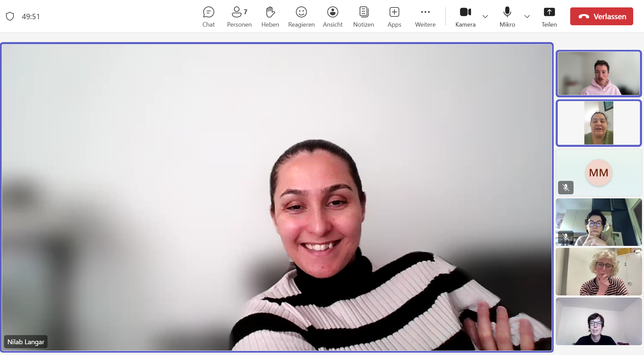The image size is (644, 355).
Task: Open the meeting Chat panel
Action: 208,17
